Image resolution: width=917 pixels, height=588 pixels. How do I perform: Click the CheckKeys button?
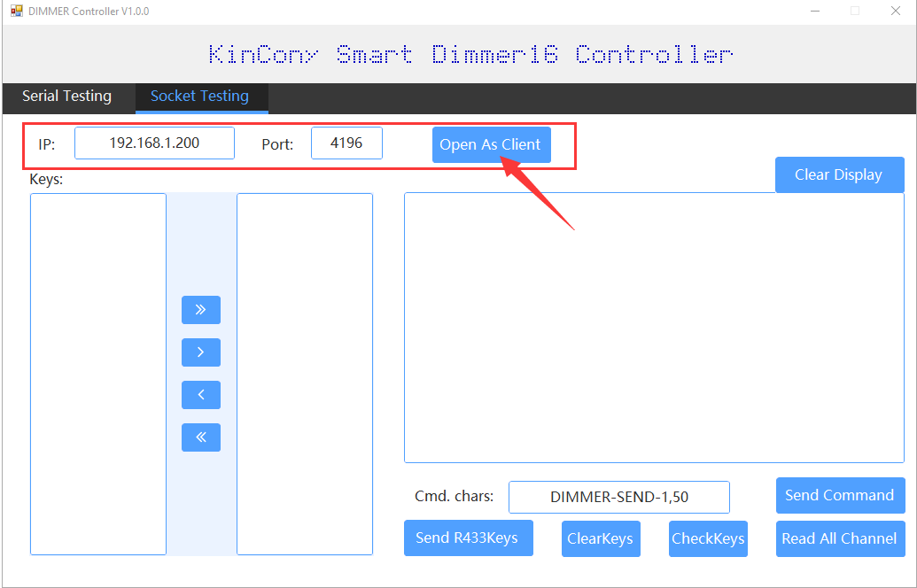tap(708, 538)
